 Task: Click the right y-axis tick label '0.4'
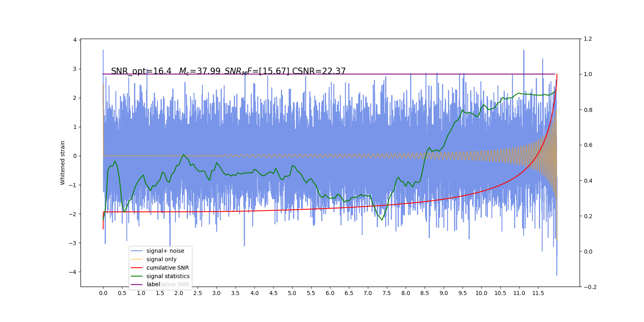pos(588,181)
